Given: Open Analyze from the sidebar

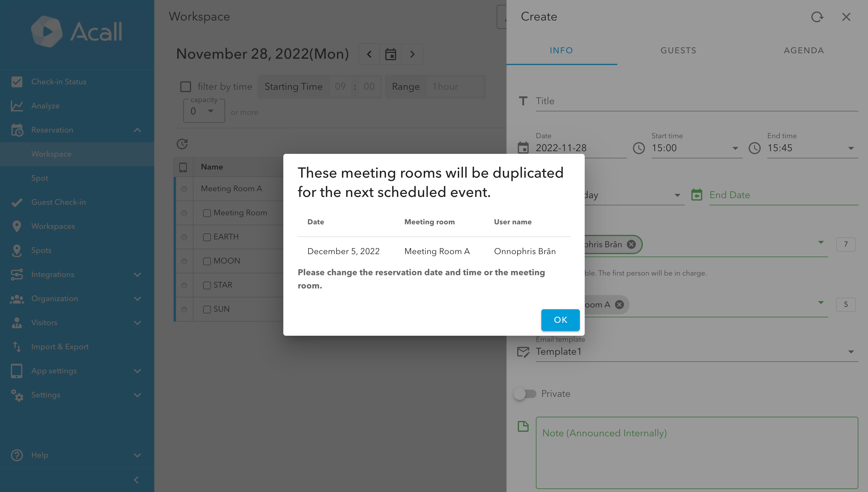Looking at the screenshot, I should (x=45, y=106).
